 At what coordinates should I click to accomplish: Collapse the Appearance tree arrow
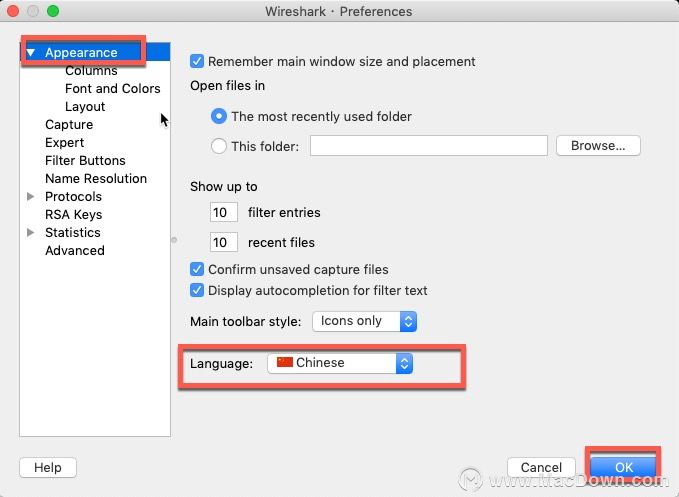pos(30,52)
